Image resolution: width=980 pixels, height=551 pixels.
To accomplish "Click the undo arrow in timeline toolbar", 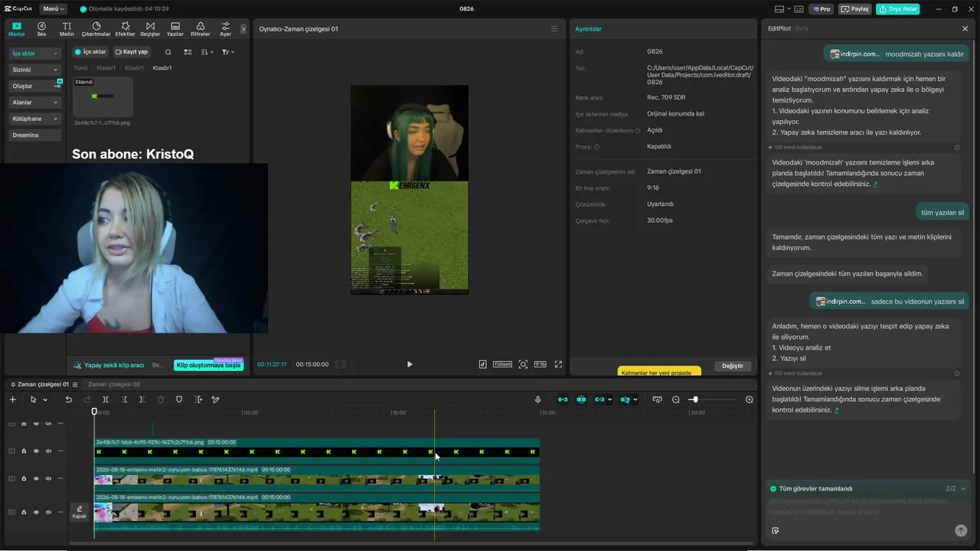I will [68, 399].
